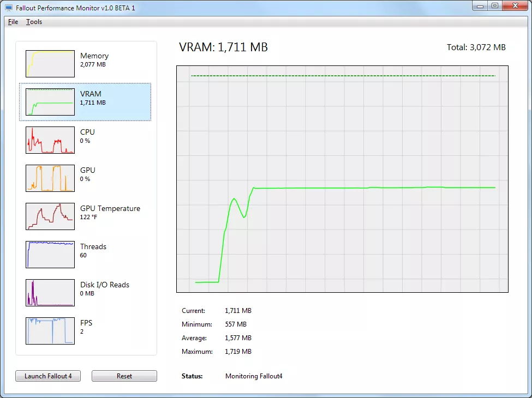This screenshot has height=398, width=532.
Task: Close the Fallout Performance Monitor window
Action: click(x=515, y=6)
